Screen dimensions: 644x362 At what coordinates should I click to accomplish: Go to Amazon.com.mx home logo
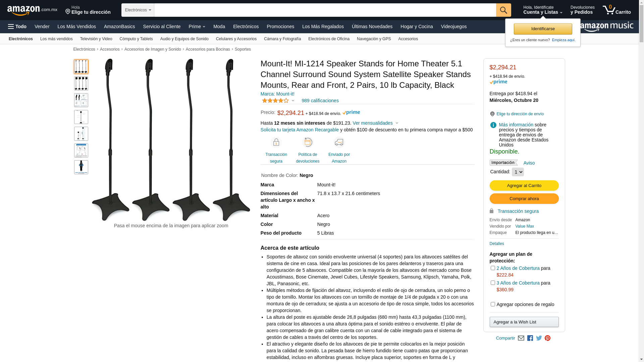tap(32, 10)
